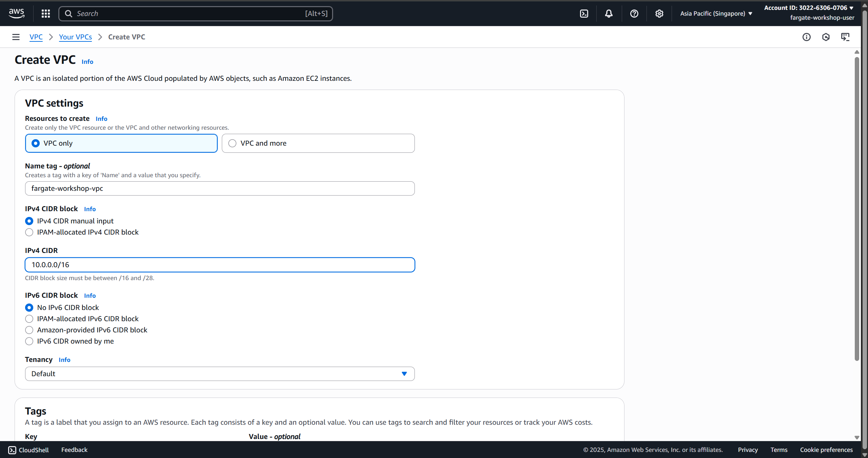
Task: Click the scrollbar down arrow of page
Action: (x=856, y=438)
